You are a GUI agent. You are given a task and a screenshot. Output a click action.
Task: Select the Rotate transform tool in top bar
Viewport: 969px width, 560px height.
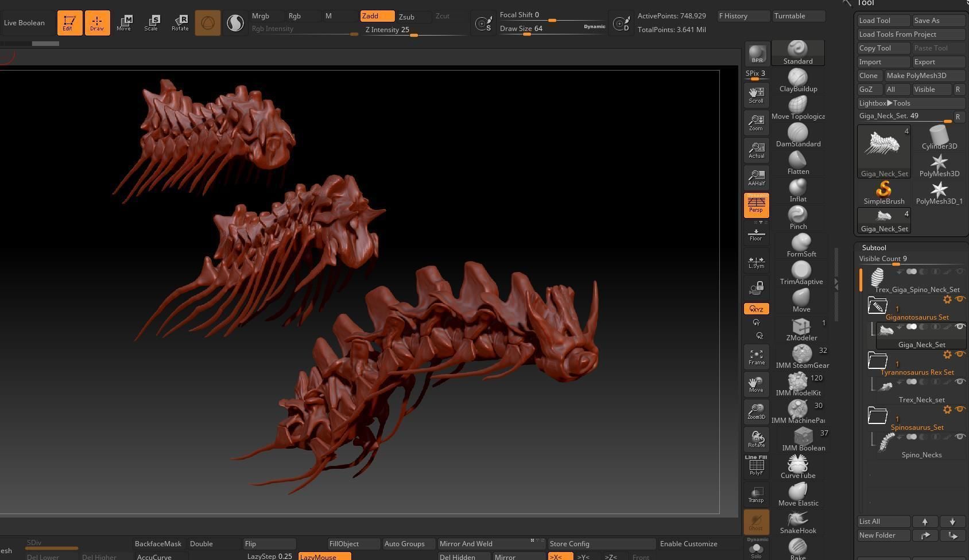point(180,23)
